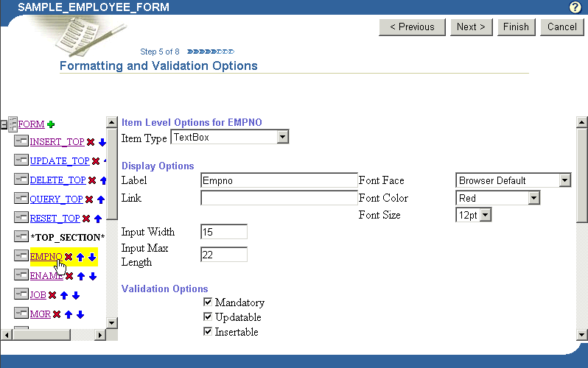Collapse the FORM tree node
Viewport: 588px width, 368px height.
[x=4, y=124]
